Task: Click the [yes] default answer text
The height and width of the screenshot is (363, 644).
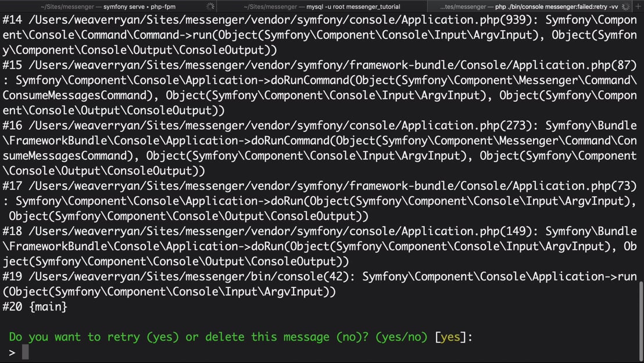Action: click(x=450, y=337)
